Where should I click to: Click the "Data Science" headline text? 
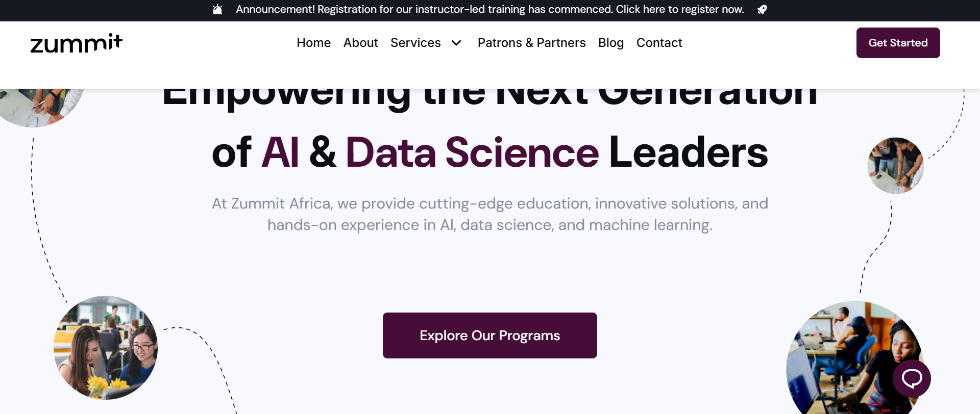pyautogui.click(x=472, y=152)
